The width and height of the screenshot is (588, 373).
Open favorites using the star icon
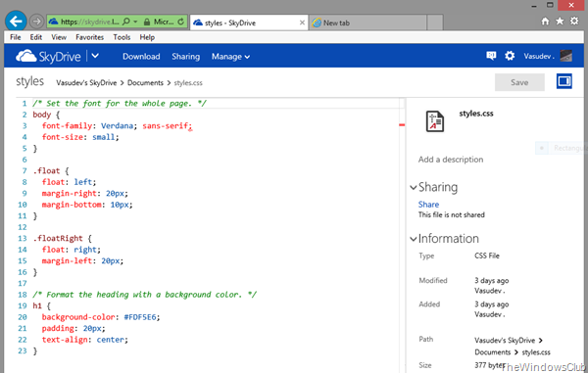pyautogui.click(x=560, y=22)
